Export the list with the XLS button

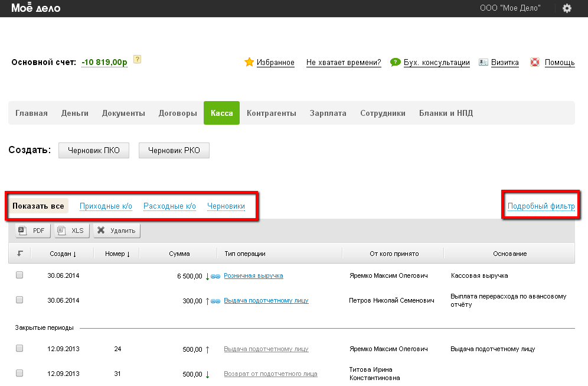tap(71, 231)
